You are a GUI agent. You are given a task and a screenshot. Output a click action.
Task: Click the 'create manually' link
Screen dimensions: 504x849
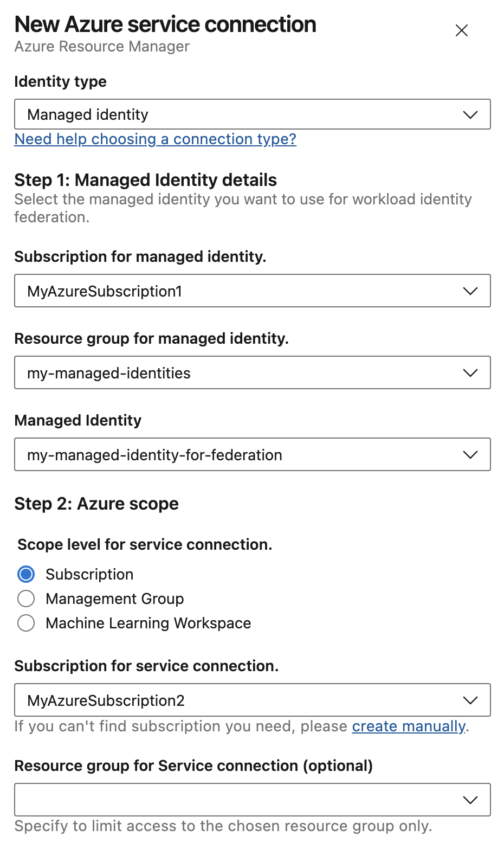(409, 726)
